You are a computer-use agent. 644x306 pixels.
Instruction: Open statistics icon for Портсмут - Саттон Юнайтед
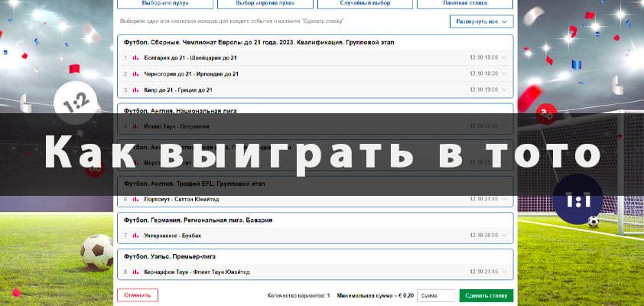[135, 199]
